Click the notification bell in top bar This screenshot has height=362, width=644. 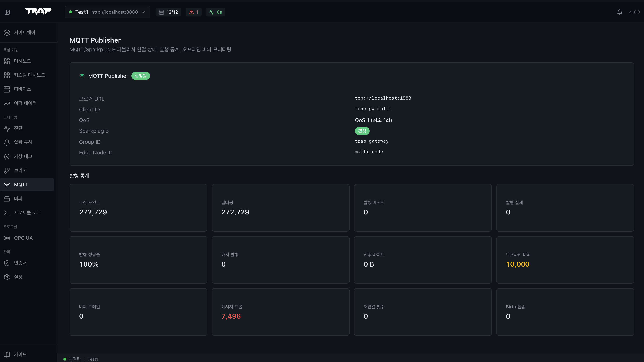pyautogui.click(x=619, y=12)
